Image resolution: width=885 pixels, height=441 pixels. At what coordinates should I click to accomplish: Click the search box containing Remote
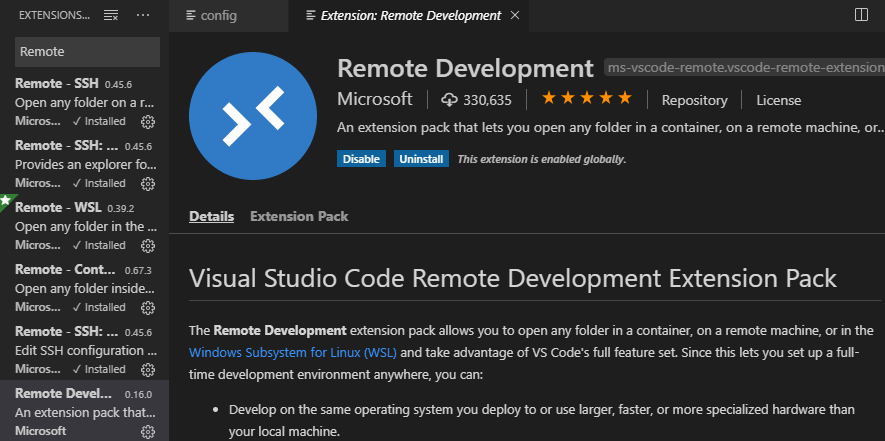tap(87, 52)
